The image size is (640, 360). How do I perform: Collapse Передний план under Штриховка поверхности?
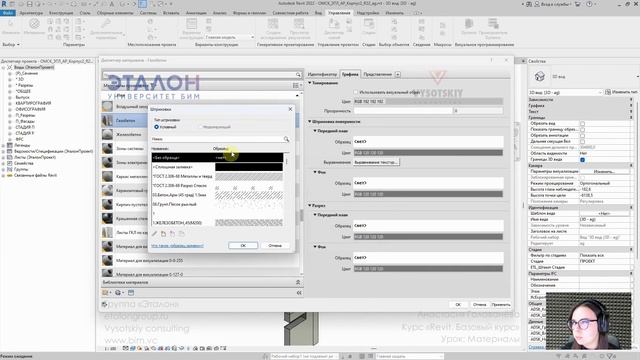pos(315,131)
